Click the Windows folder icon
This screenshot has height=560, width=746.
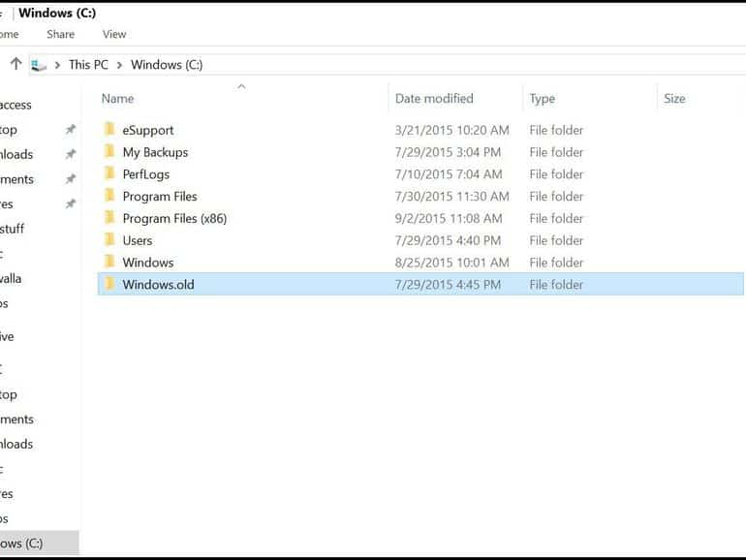pyautogui.click(x=109, y=262)
